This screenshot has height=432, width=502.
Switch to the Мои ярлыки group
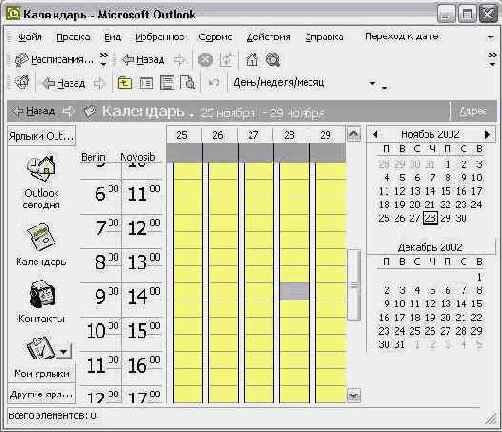(x=42, y=373)
